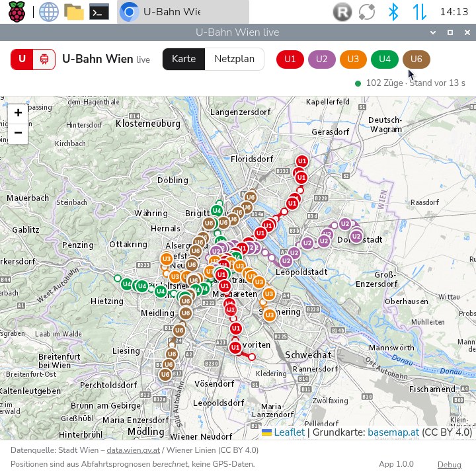Click the '102 Züge' status text

point(384,83)
